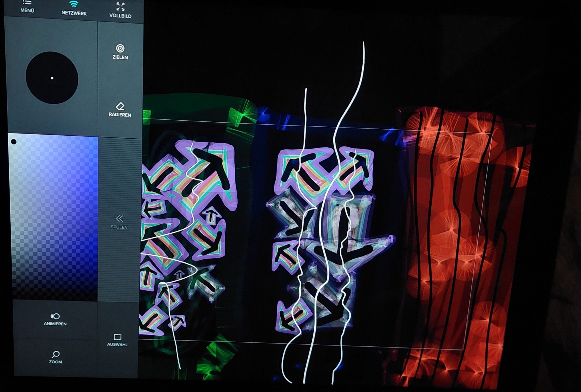Viewport: 581px width, 392px height.
Task: Click the white dot in brush preview
Action: (x=52, y=78)
